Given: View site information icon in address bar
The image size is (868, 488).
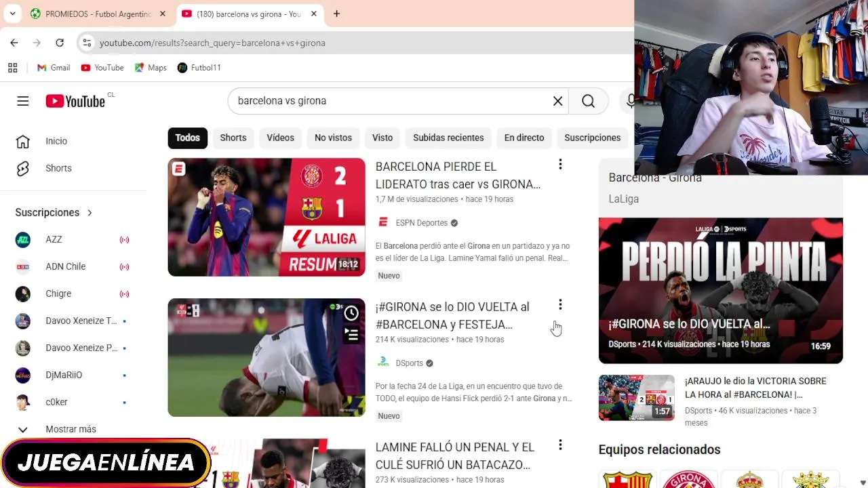Looking at the screenshot, I should (x=86, y=43).
